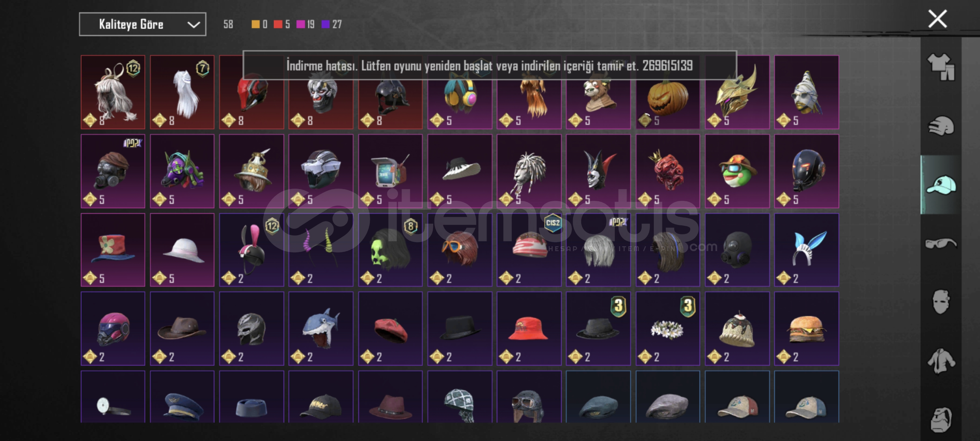Open the cap headwear category tab
This screenshot has height=441, width=980.
[941, 185]
